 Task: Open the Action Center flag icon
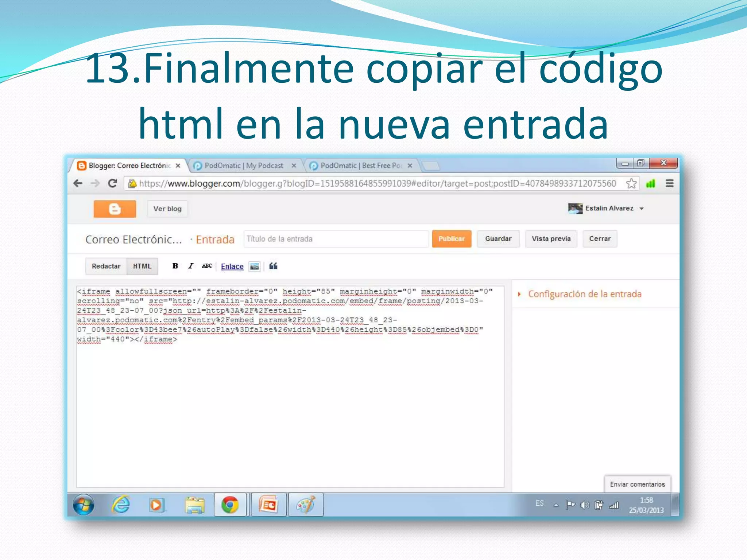pyautogui.click(x=570, y=505)
